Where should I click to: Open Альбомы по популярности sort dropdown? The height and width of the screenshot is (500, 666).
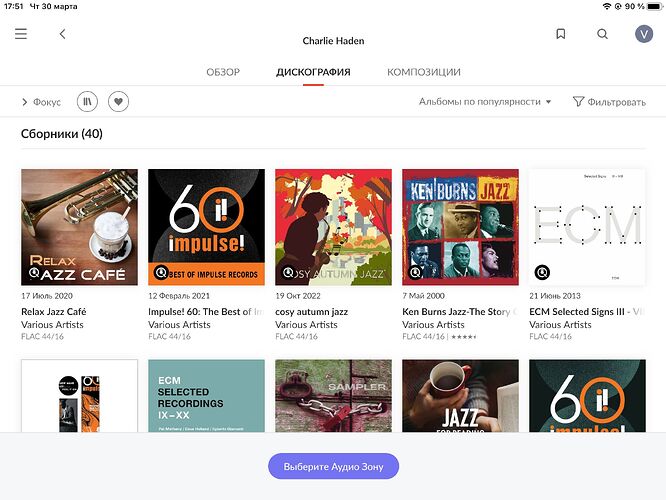pos(485,102)
